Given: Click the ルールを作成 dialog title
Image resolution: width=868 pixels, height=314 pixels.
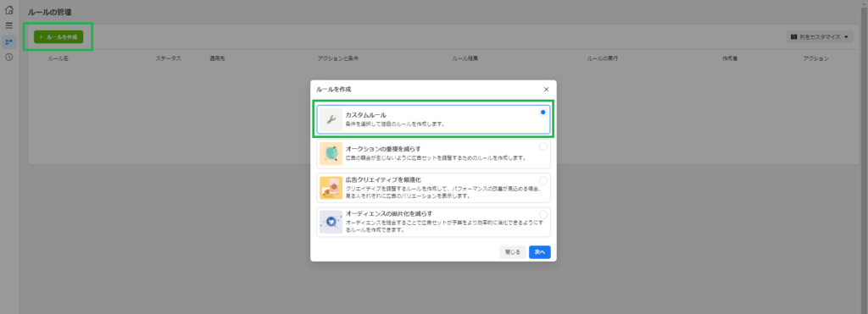Looking at the screenshot, I should [x=333, y=89].
